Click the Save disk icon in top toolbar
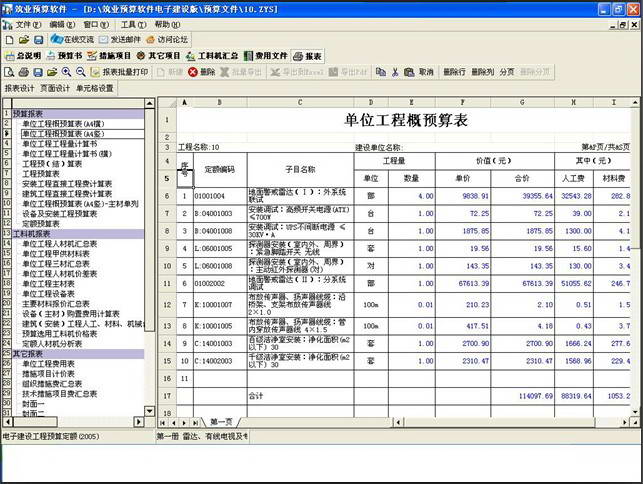The image size is (643, 484). pyautogui.click(x=38, y=40)
